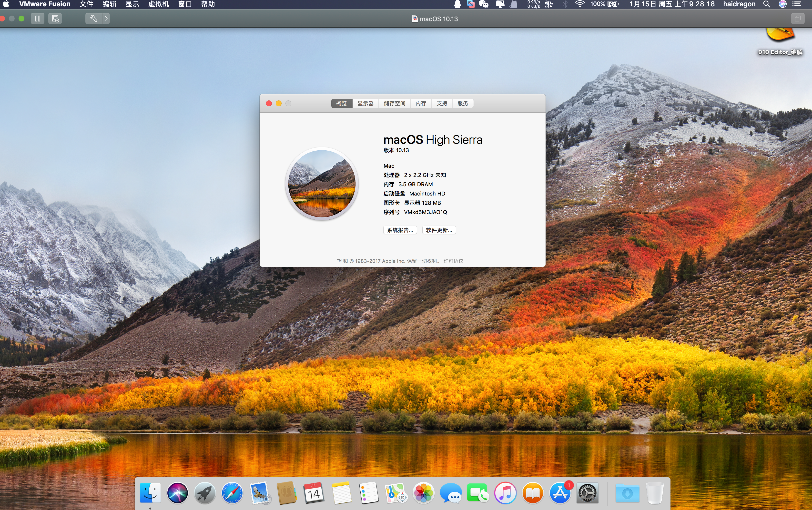Open Photos pinwheel icon in Dock
Screen dimensions: 812x510
point(424,493)
